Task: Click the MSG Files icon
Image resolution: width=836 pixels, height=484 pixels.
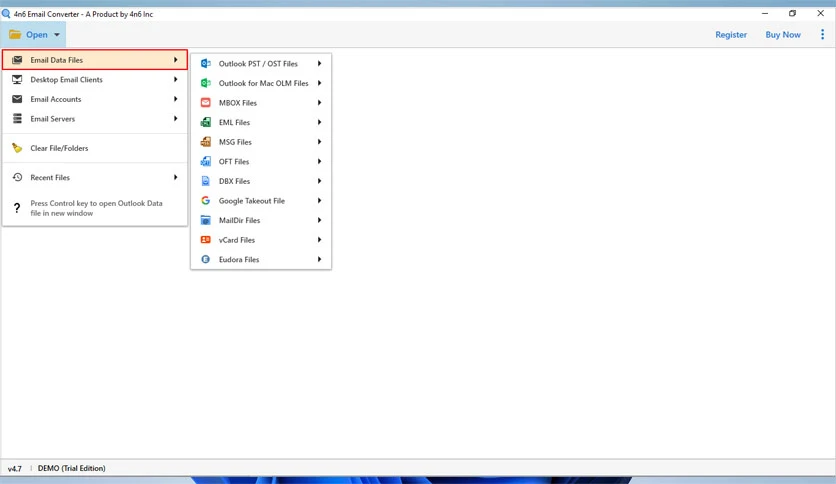Action: tap(205, 142)
